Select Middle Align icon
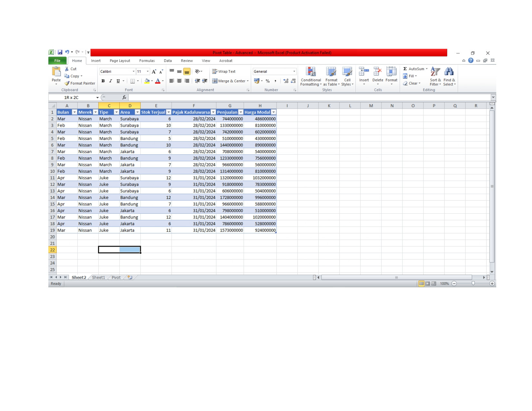This screenshot has height=411, width=532. point(179,71)
